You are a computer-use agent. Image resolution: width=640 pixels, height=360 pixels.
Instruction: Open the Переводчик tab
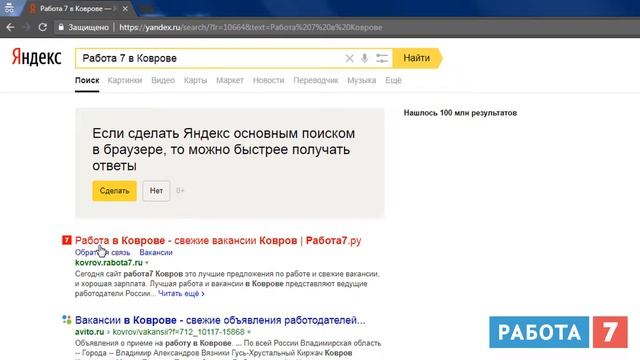[x=316, y=80]
